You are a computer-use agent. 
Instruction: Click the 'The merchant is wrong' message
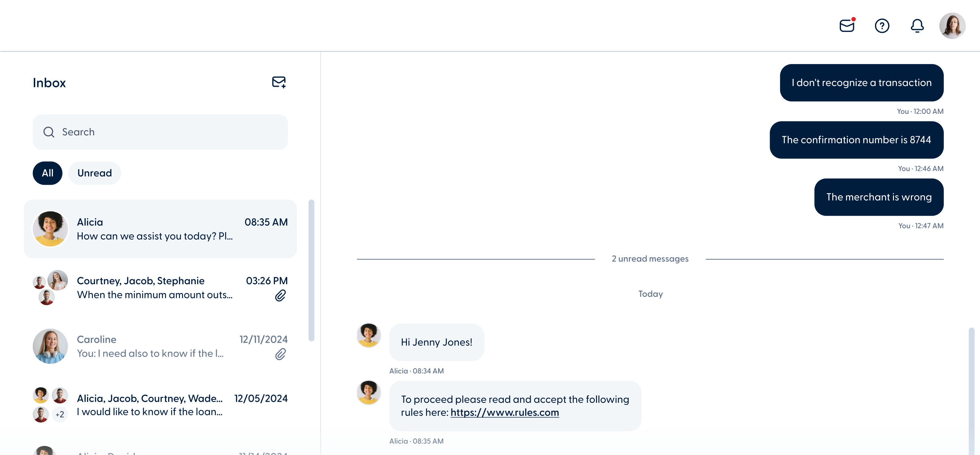(879, 197)
